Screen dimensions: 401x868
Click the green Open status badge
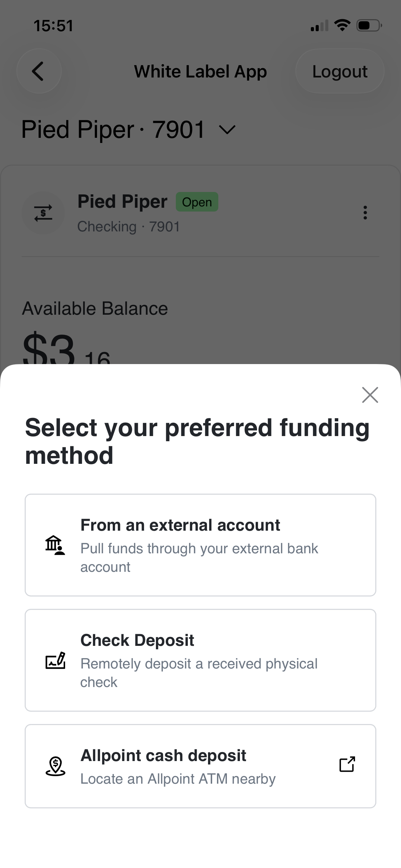click(x=197, y=202)
